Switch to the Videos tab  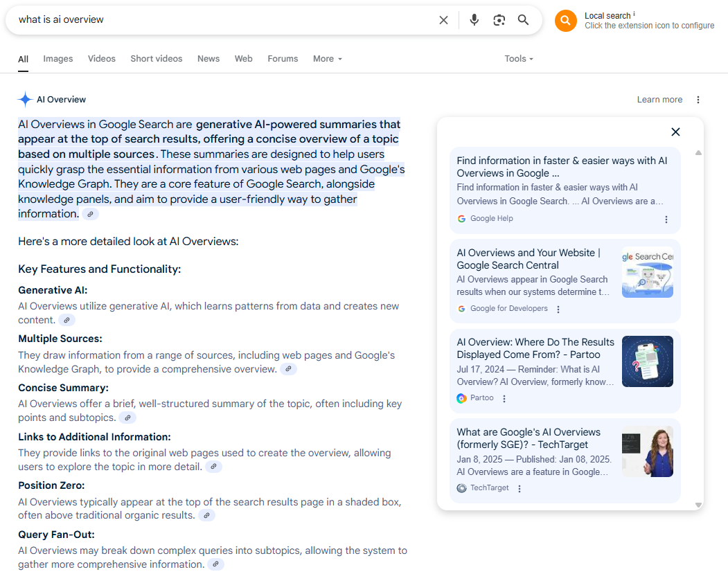click(102, 59)
